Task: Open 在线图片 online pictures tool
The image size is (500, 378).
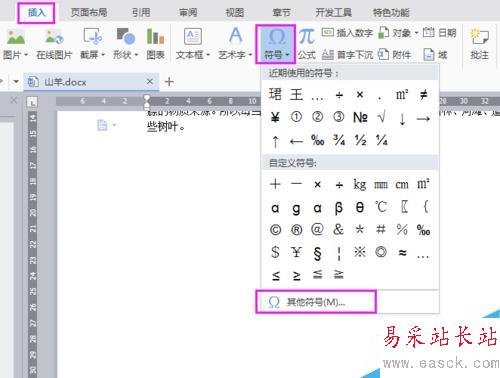Action: pos(54,44)
